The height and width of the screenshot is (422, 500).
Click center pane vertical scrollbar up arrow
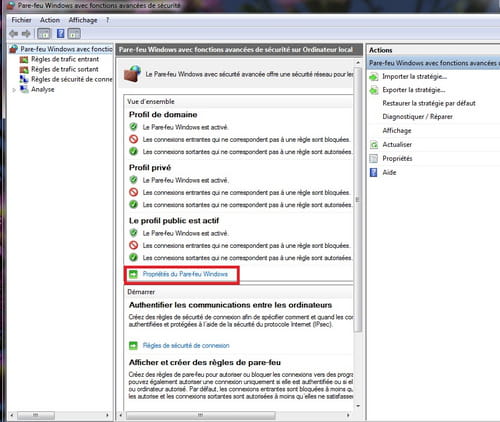pyautogui.click(x=358, y=62)
